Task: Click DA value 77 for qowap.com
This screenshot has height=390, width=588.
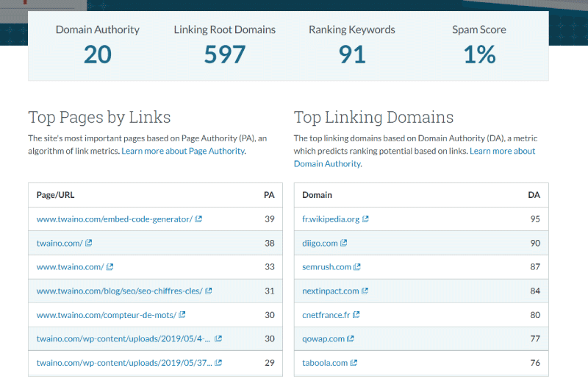Action: tap(535, 338)
